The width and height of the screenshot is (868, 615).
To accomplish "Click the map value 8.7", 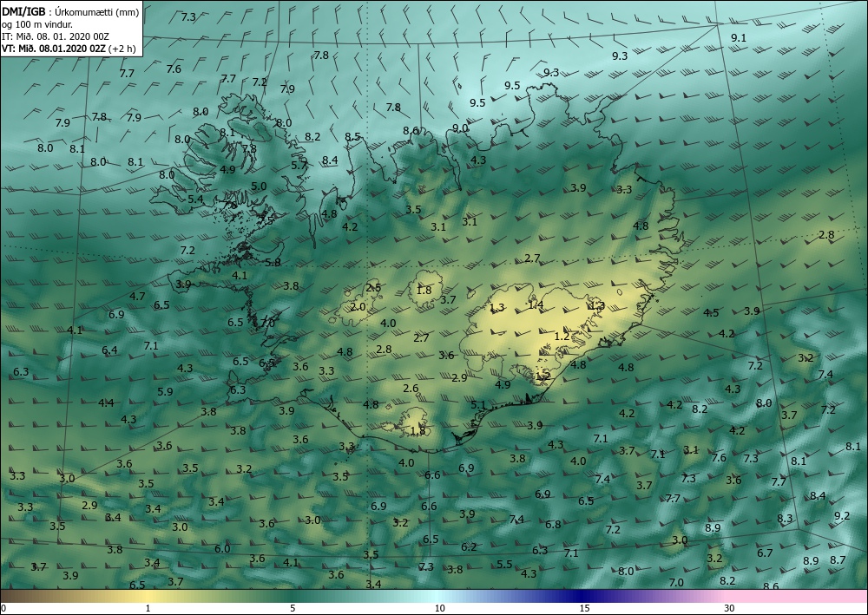I will [838, 559].
